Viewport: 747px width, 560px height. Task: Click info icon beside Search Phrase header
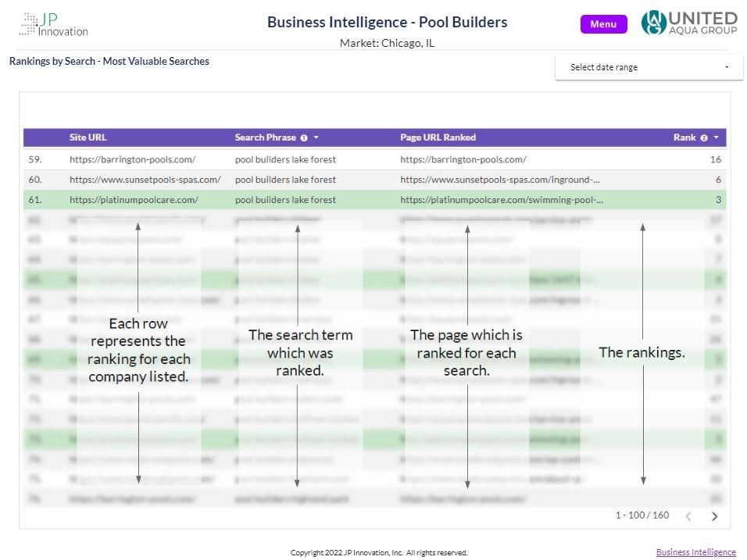point(304,137)
